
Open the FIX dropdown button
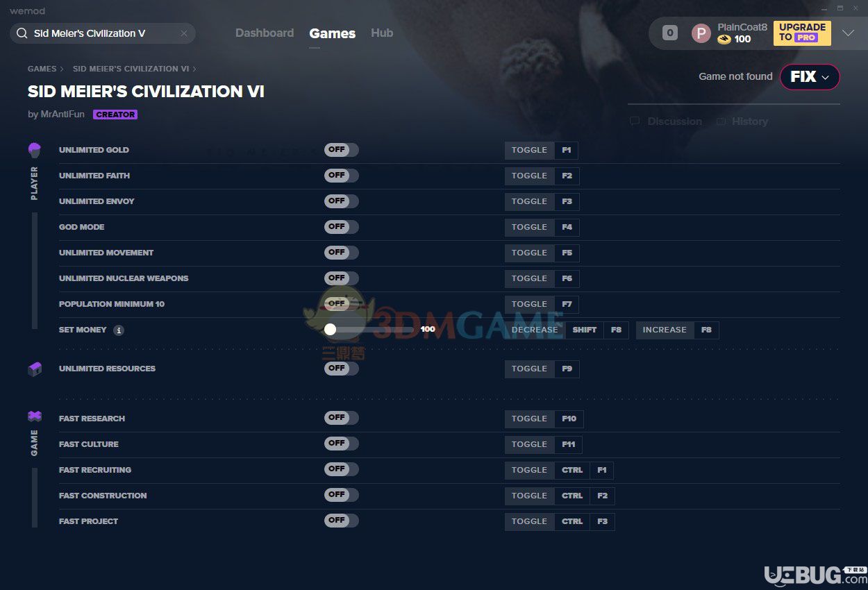pos(810,77)
